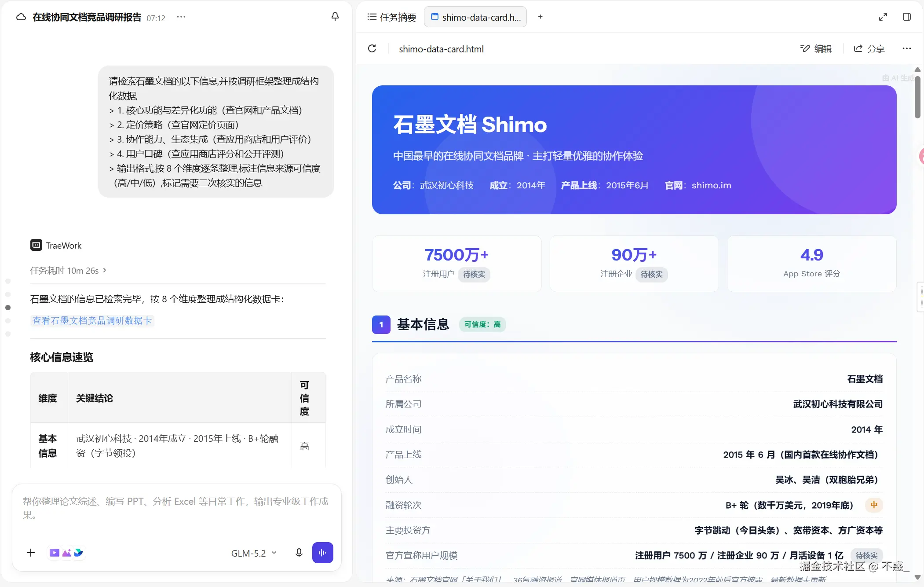Focus the chat message input field
Image resolution: width=924 pixels, height=587 pixels.
click(176, 508)
